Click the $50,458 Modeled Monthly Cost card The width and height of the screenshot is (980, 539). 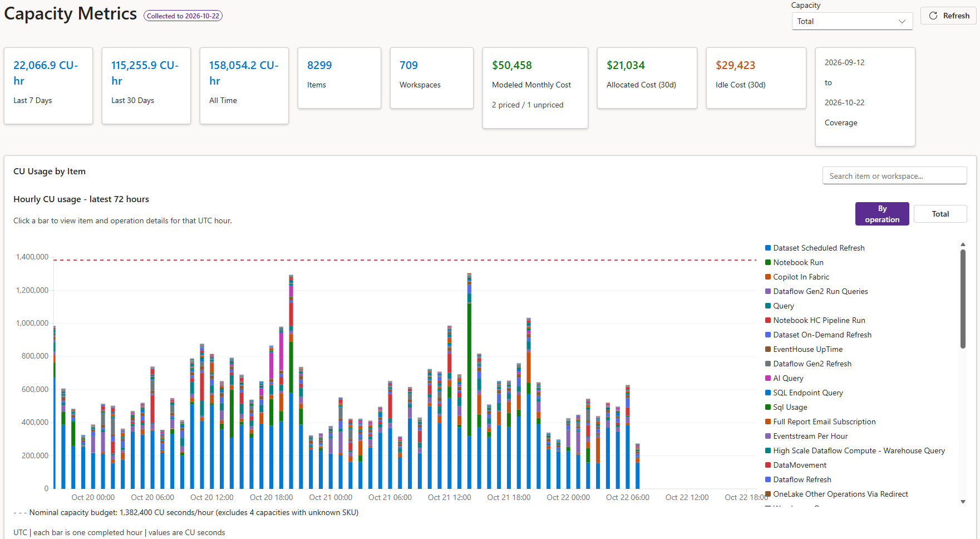pyautogui.click(x=535, y=88)
